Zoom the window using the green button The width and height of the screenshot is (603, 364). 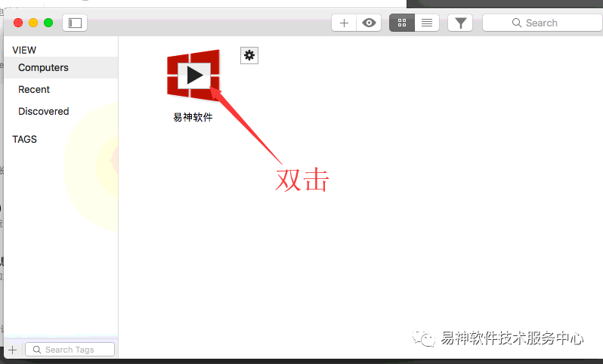point(48,23)
